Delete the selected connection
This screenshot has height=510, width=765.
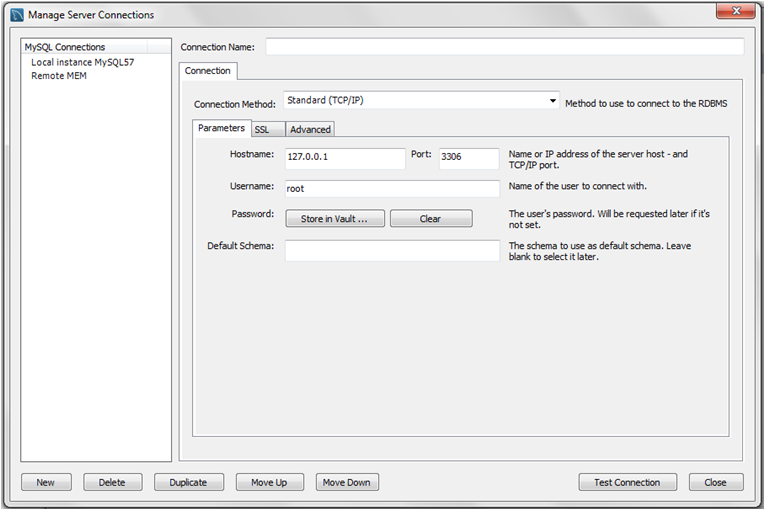point(112,482)
